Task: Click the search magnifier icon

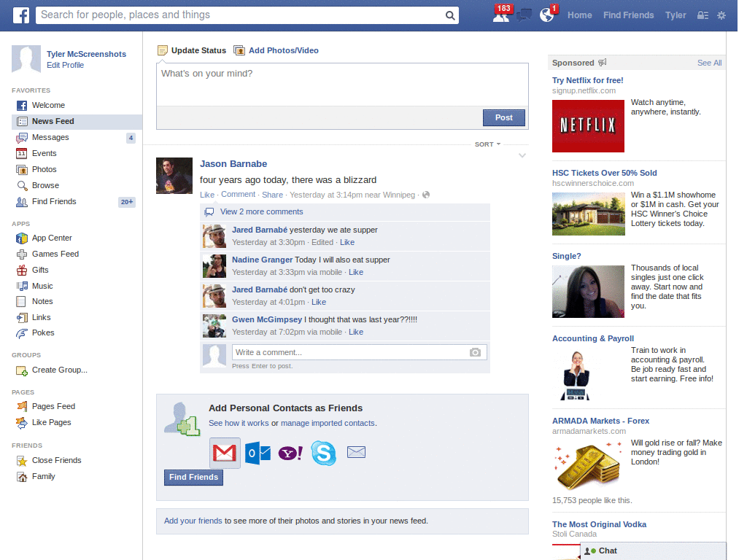Action: (x=449, y=15)
